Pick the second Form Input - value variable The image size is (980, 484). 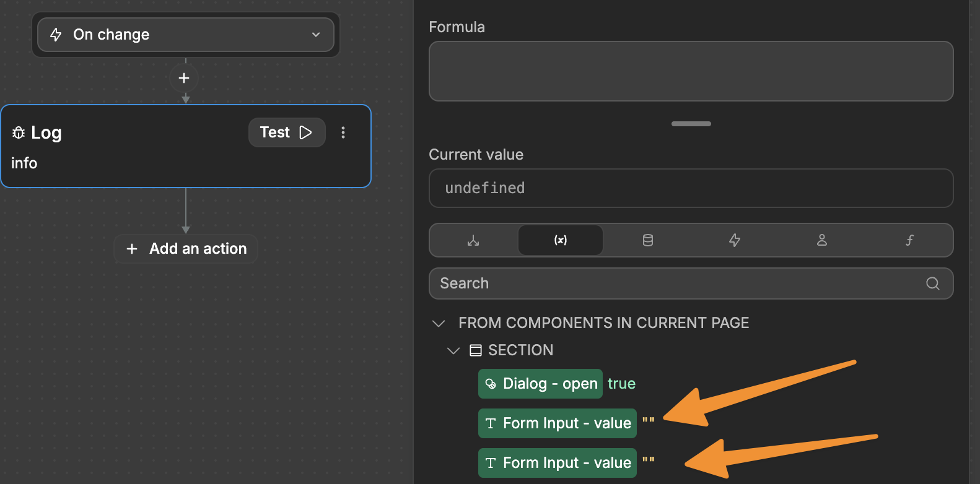[557, 463]
